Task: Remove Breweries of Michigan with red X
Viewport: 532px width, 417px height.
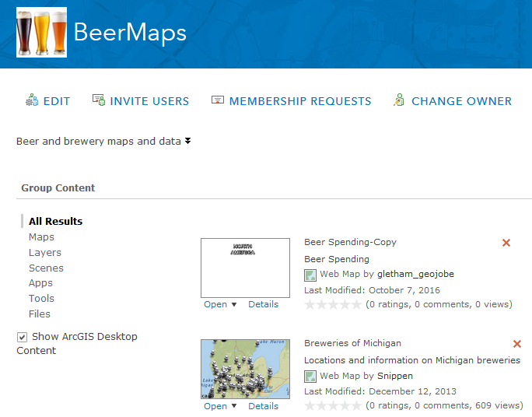Action: [517, 344]
